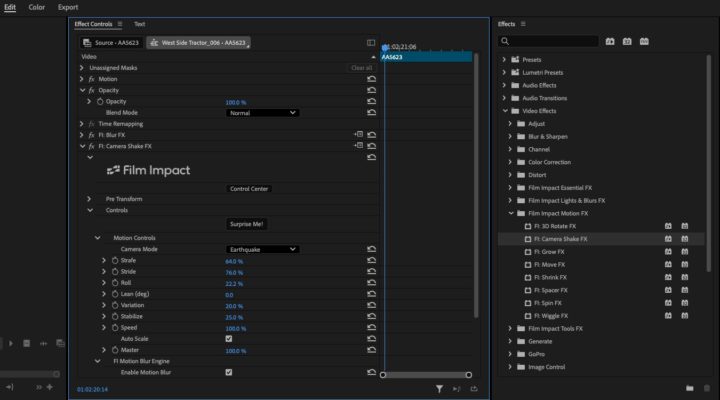Screen dimensions: 720x400
Task: Click the Surprise Me! button
Action: coord(247,224)
